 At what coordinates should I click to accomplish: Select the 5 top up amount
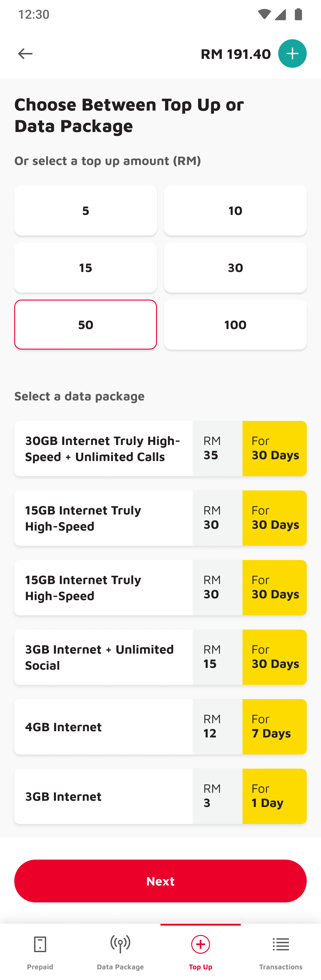(x=86, y=210)
